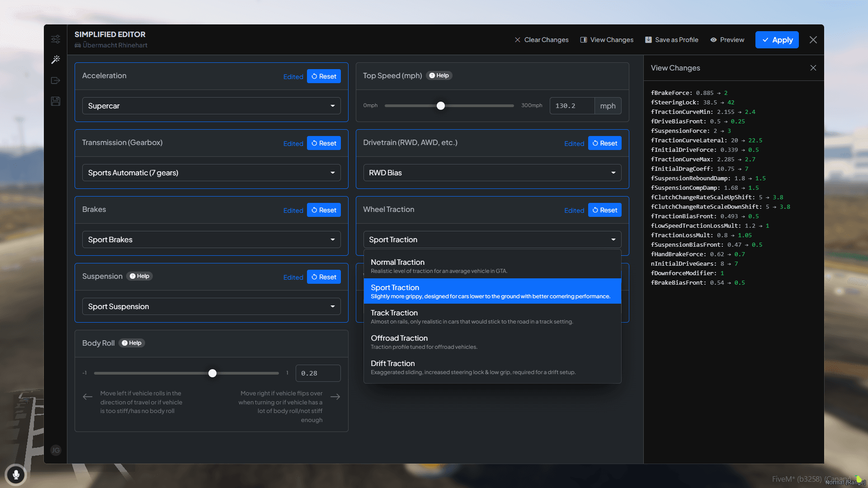Select the sliders icon in the left sidebar
This screenshot has height=488, width=868.
[x=55, y=39]
